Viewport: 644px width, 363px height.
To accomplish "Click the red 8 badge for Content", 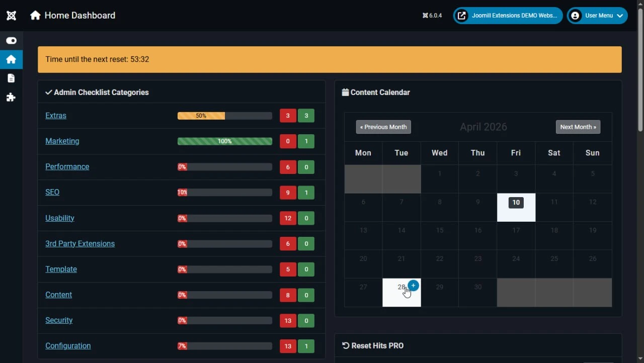I will point(288,295).
